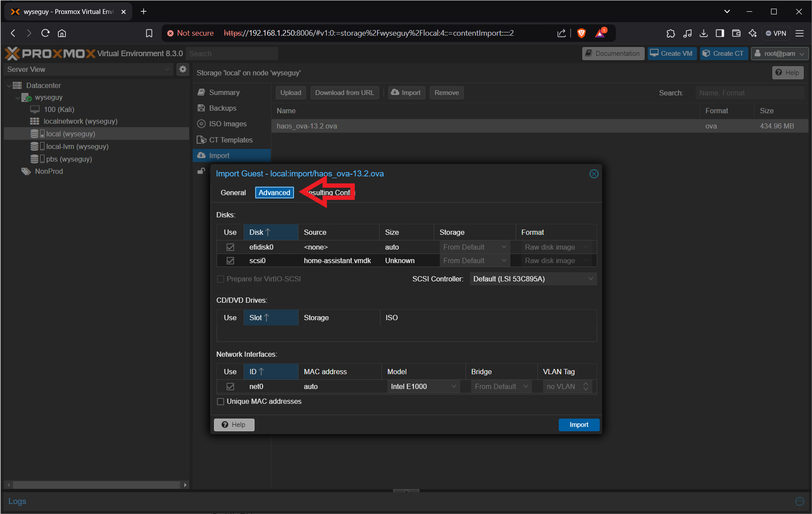This screenshot has width=812, height=514.
Task: Close the Import Guest dialog
Action: (594, 174)
